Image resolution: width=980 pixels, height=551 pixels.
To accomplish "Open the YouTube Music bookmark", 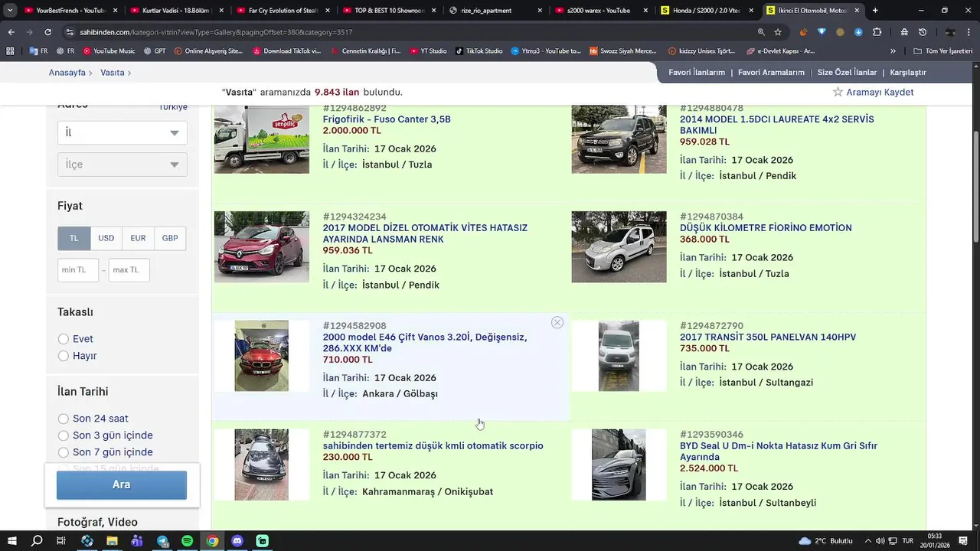I will (x=109, y=51).
